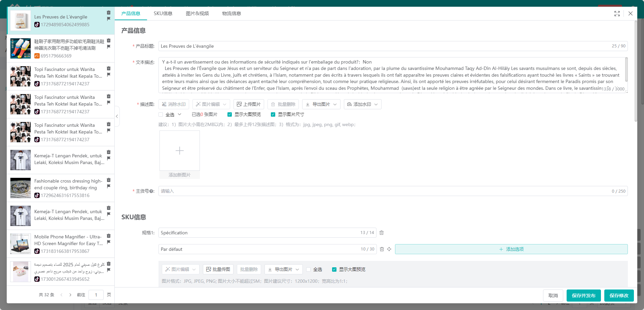Screen dimensions: 644x310
Task: Click 批量删除 for description images
Action: coord(283,104)
